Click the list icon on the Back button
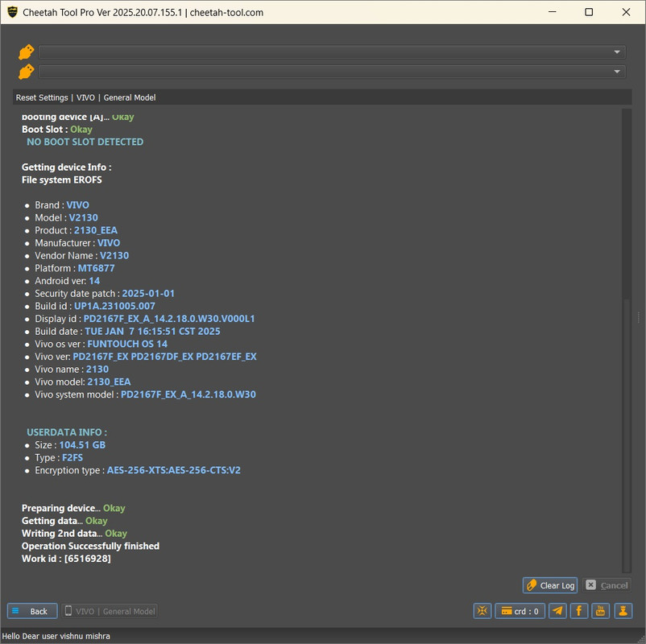The height and width of the screenshot is (644, 646). (15, 611)
